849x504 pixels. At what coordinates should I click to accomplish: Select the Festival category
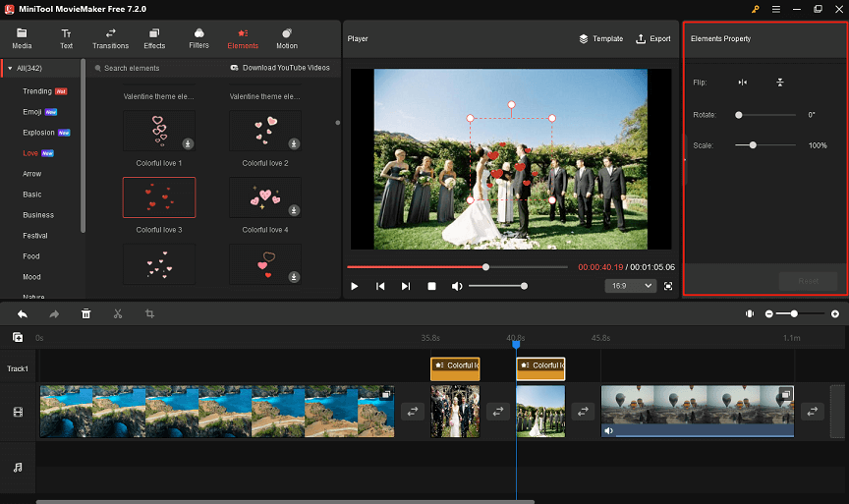(x=35, y=236)
